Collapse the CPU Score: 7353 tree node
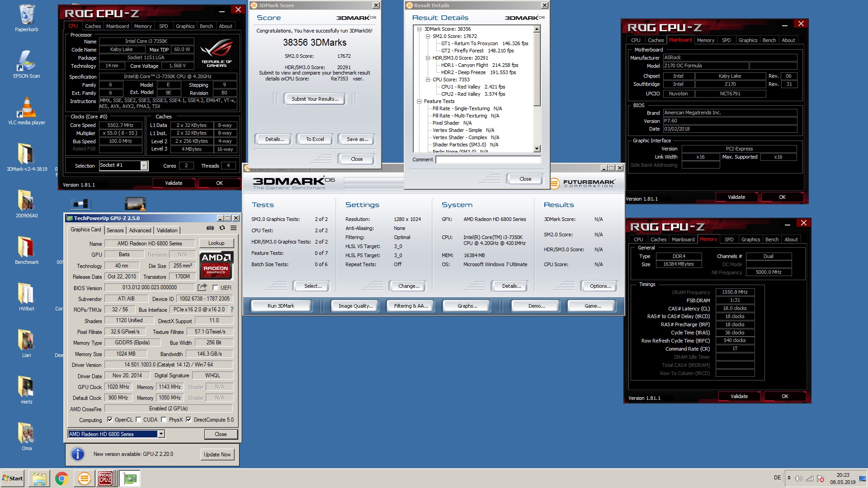 click(x=428, y=80)
